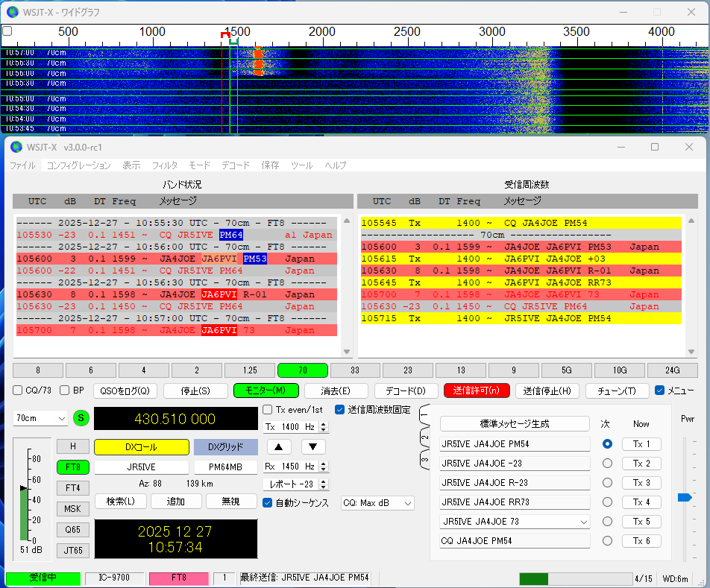The width and height of the screenshot is (710, 588).
Task: Open the コンフィグレーション menu
Action: tap(78, 165)
